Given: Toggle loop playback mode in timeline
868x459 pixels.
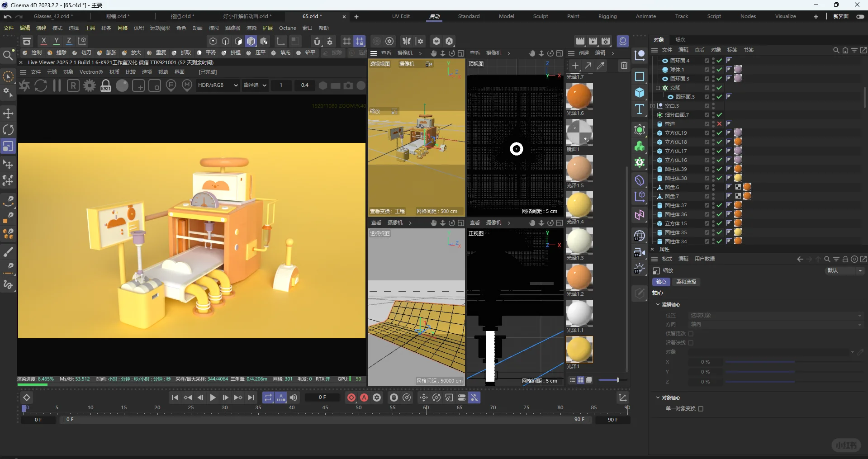Looking at the screenshot, I should (x=268, y=397).
